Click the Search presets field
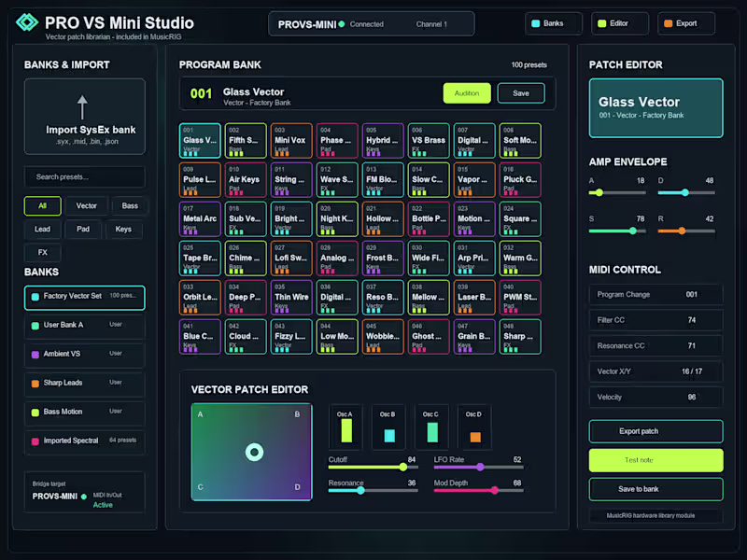This screenshot has height=560, width=747. [x=85, y=176]
